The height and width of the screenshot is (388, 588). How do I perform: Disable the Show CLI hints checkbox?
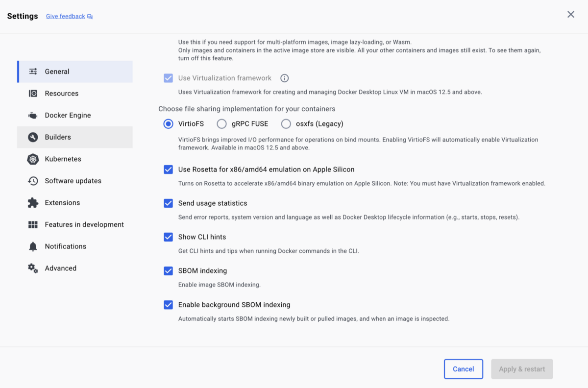coord(168,237)
